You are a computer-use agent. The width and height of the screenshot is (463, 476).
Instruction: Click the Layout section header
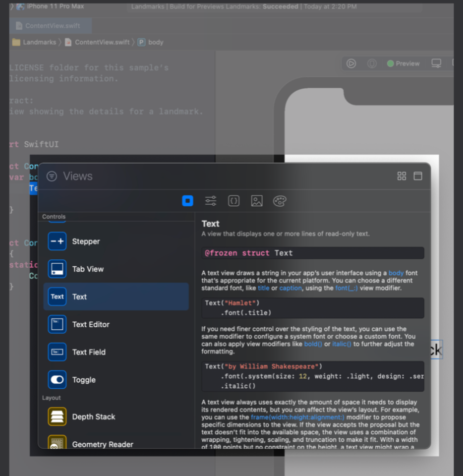(x=51, y=398)
